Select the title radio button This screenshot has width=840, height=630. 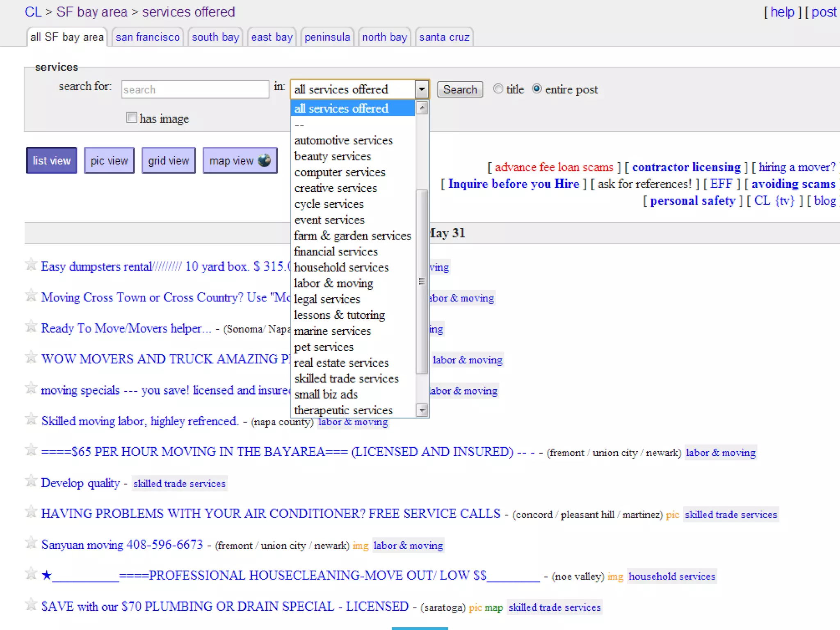click(x=498, y=89)
